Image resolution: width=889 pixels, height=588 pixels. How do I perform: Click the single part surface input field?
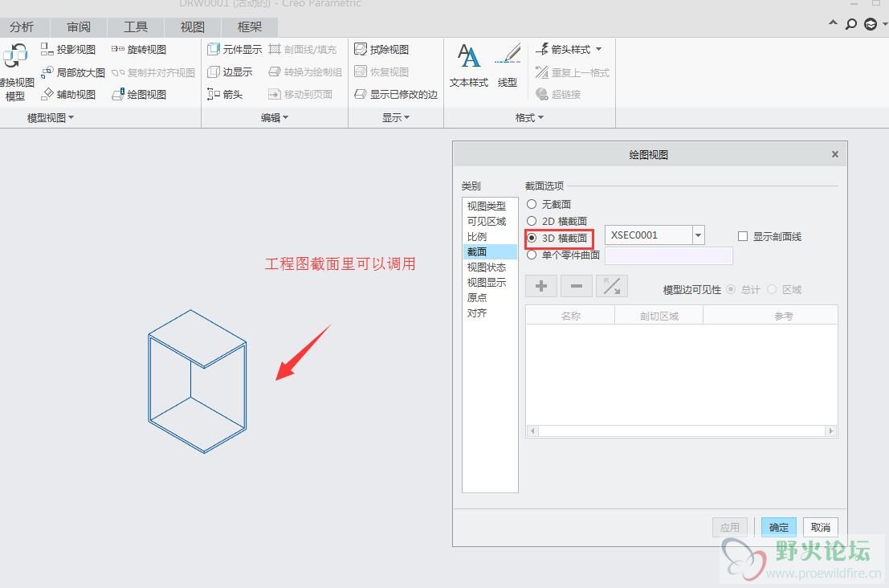click(x=668, y=255)
